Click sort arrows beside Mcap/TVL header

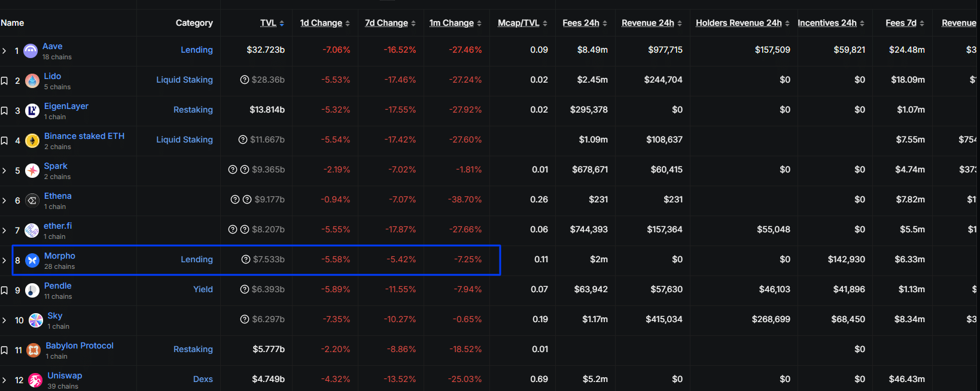tap(545, 23)
